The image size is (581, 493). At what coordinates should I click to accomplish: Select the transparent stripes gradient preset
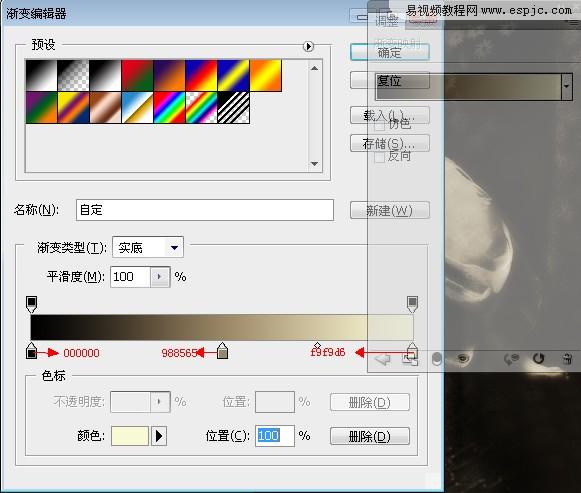pyautogui.click(x=233, y=107)
